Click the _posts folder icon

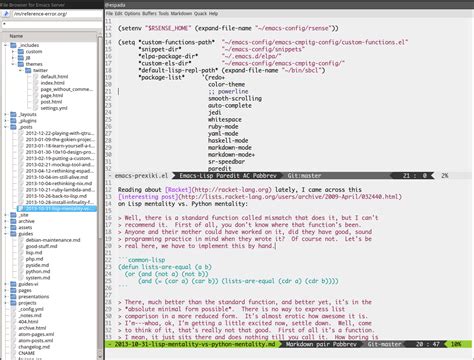click(x=13, y=127)
